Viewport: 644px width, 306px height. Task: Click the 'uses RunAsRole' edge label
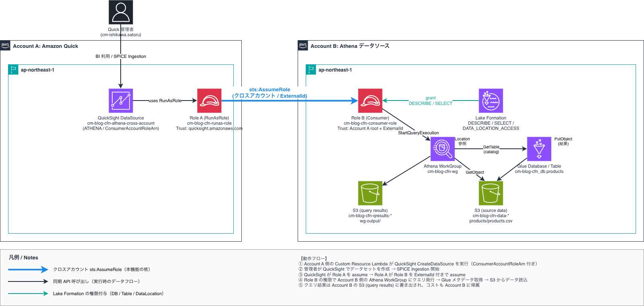tap(165, 101)
